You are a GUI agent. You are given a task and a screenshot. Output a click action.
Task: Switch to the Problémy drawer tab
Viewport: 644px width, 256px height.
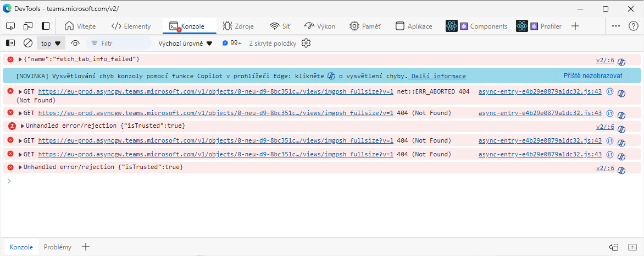[x=58, y=247]
